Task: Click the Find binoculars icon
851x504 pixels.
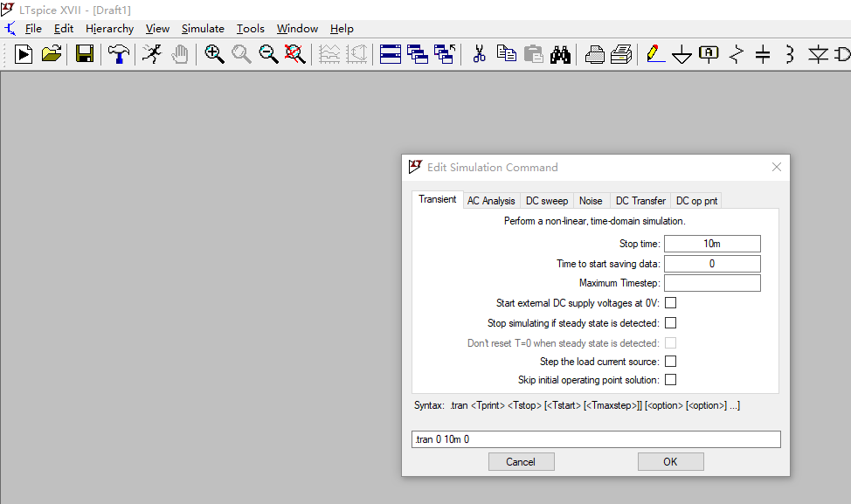Action: (560, 54)
